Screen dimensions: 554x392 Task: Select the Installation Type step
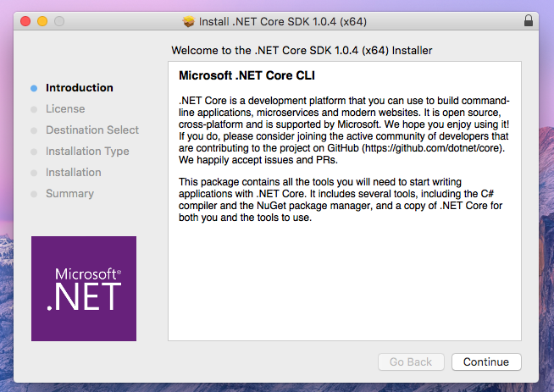(87, 152)
